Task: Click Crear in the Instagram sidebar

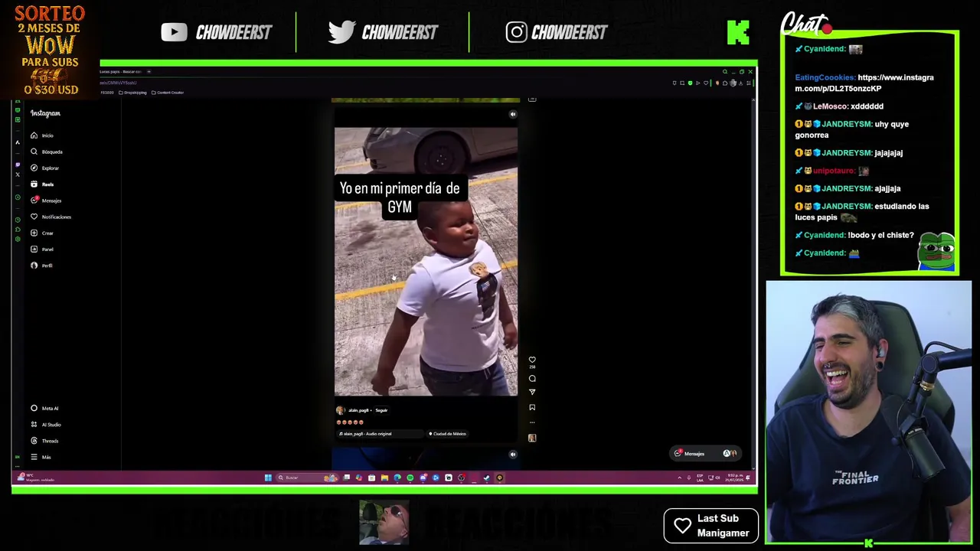Action: 42,233
